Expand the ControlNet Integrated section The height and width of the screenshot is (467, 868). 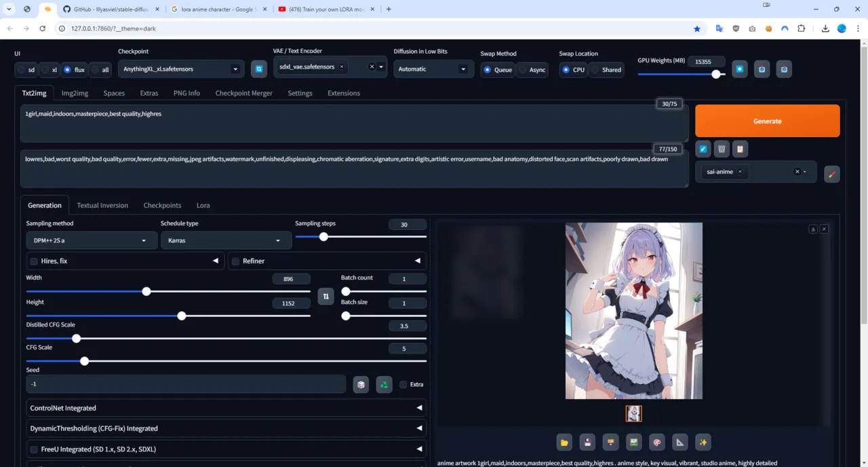pyautogui.click(x=226, y=408)
